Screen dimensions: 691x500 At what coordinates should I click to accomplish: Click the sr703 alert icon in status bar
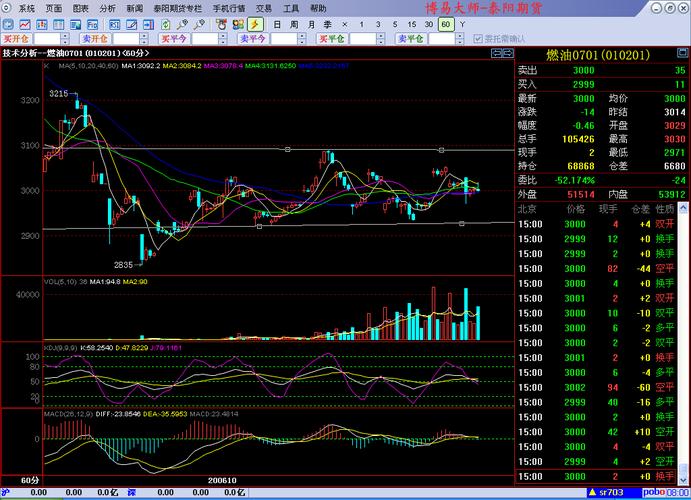590,493
